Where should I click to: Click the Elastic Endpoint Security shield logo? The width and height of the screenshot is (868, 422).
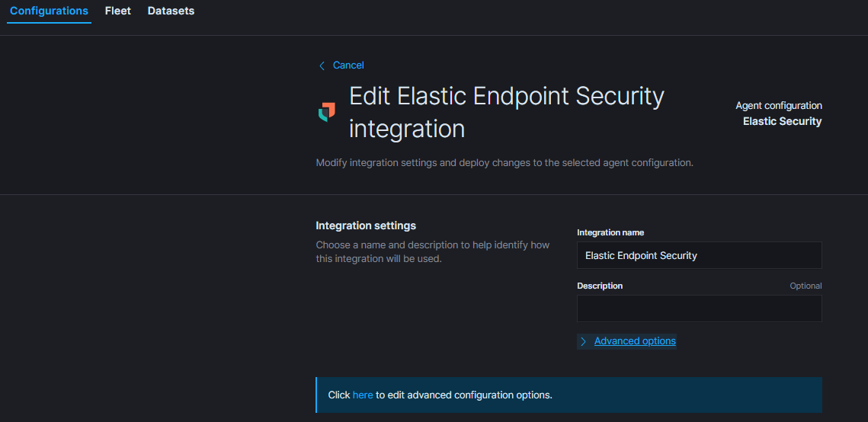327,112
